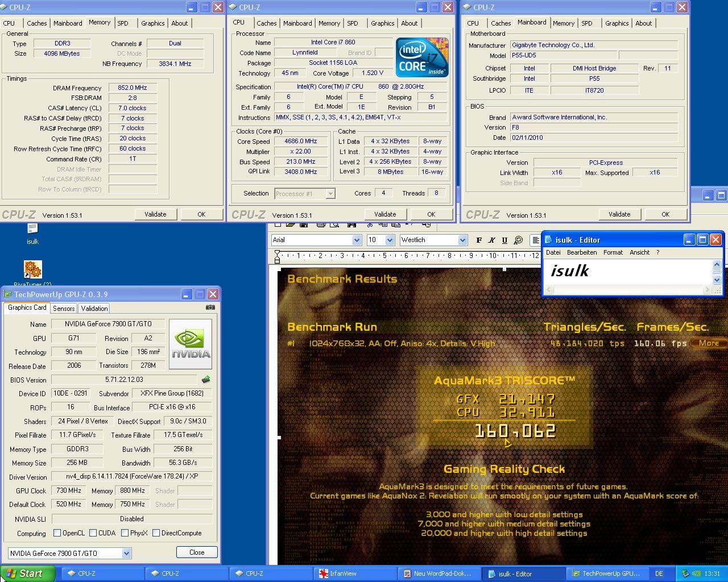Open the WordPad text color palette

pos(518,240)
